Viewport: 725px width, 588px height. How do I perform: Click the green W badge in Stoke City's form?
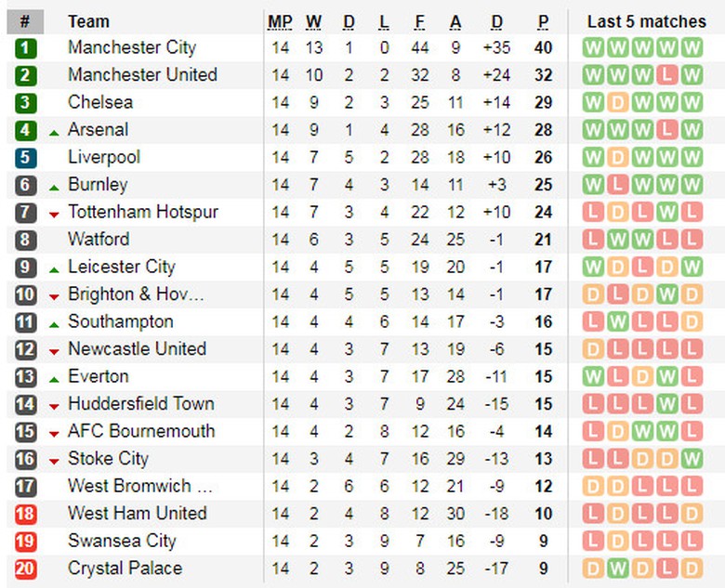coord(691,459)
